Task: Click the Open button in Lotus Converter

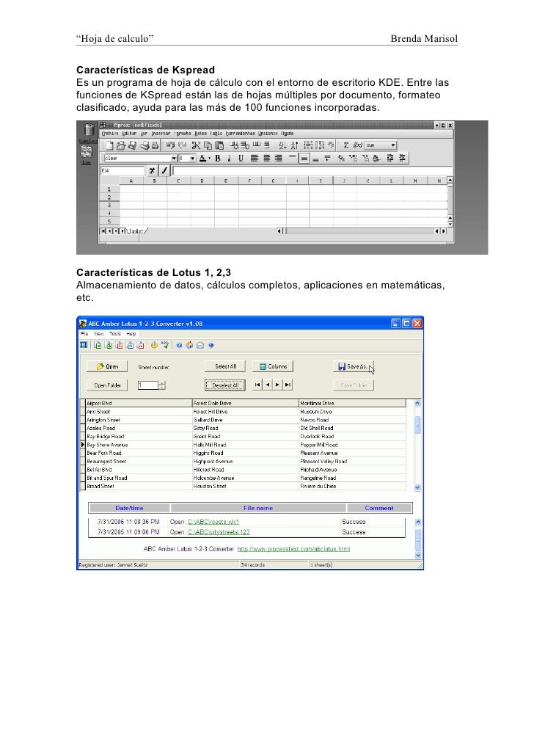Action: [x=107, y=366]
